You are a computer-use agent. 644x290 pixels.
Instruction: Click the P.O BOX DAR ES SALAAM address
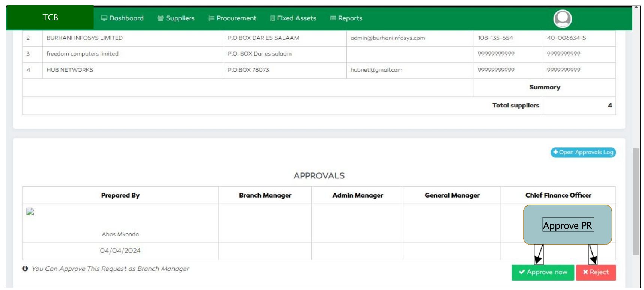[263, 38]
